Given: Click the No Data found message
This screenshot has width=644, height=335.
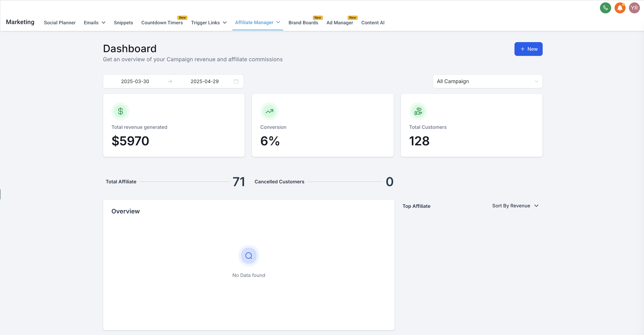Looking at the screenshot, I should [249, 275].
